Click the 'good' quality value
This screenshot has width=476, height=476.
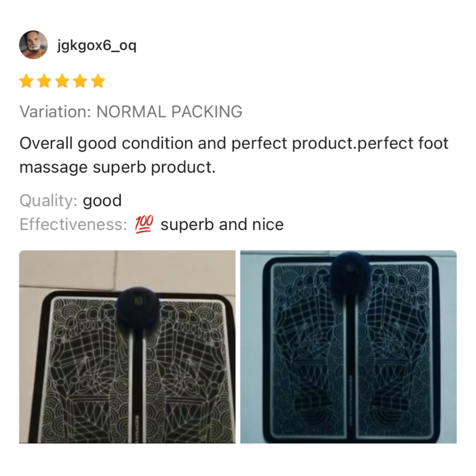click(x=102, y=202)
